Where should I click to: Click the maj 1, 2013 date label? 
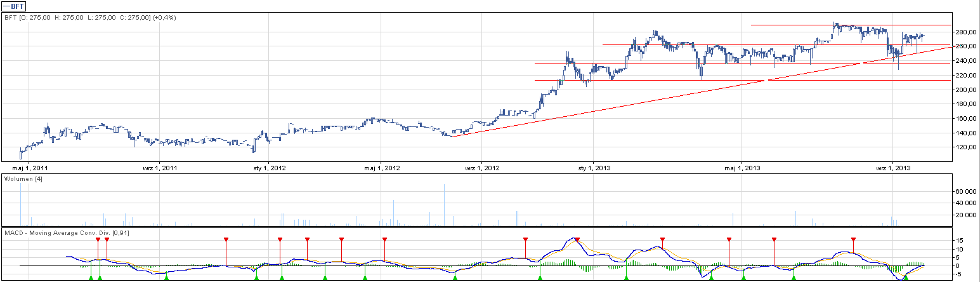point(742,168)
